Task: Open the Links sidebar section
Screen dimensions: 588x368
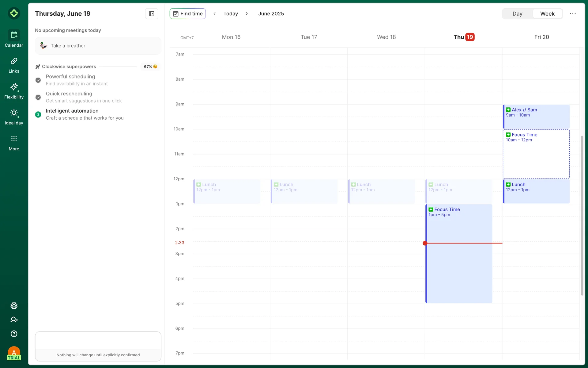Action: click(x=14, y=65)
